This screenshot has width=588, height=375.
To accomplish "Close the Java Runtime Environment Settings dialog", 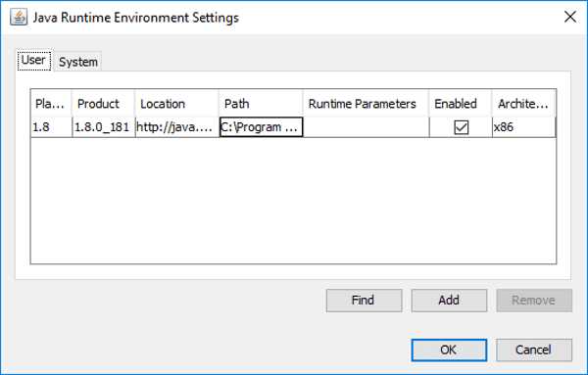I will point(570,17).
